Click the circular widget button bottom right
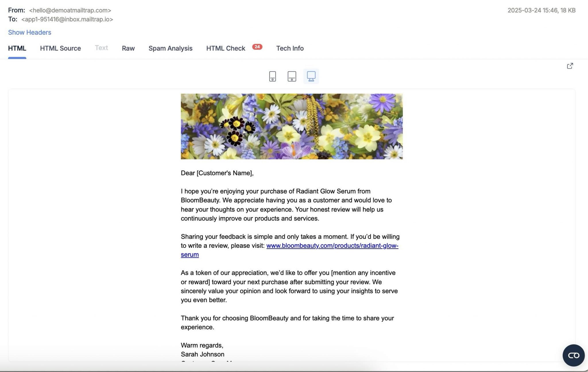This screenshot has width=588, height=372. (x=573, y=355)
